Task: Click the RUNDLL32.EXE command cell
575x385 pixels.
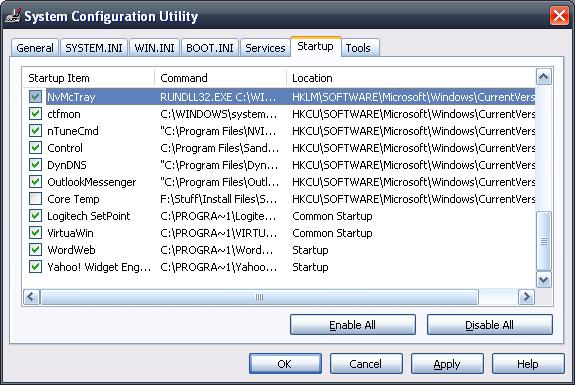Action: click(218, 97)
